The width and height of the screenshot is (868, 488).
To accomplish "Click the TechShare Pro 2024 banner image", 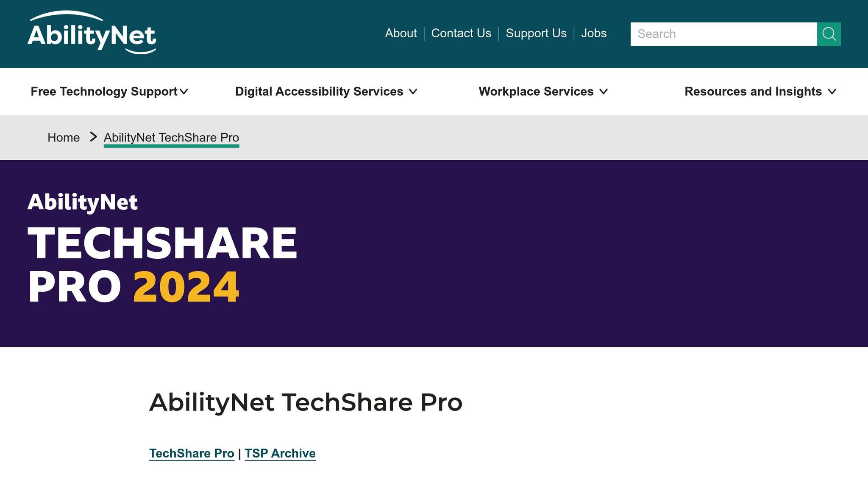I will [x=434, y=253].
